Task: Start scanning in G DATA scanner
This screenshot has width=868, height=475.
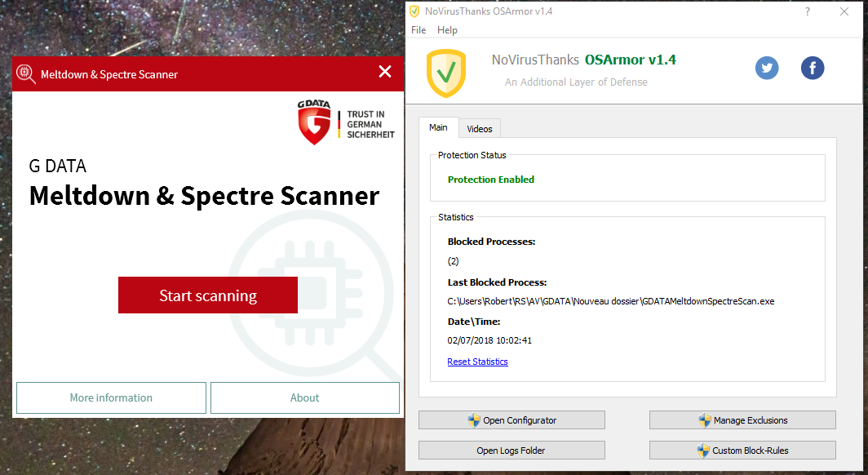Action: [208, 295]
